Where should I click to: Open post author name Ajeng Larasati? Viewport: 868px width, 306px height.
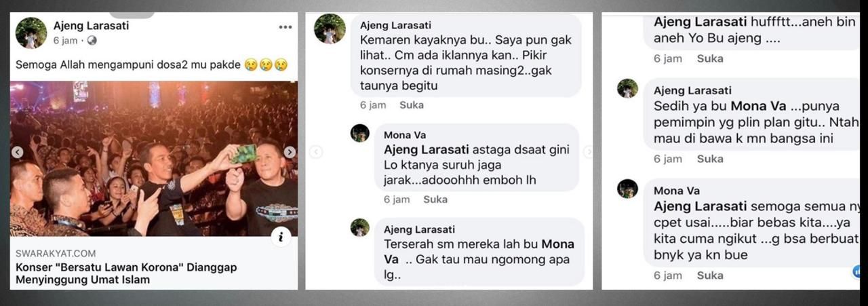(x=91, y=26)
